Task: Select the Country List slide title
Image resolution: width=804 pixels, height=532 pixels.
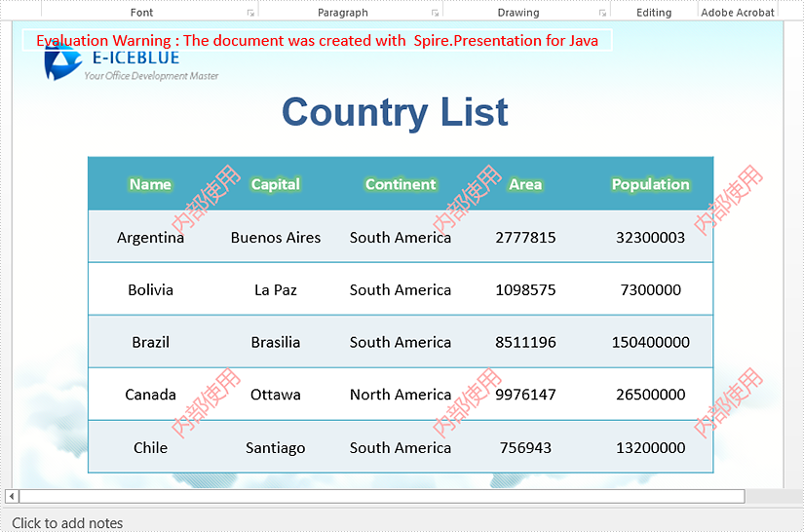Action: pyautogui.click(x=395, y=112)
